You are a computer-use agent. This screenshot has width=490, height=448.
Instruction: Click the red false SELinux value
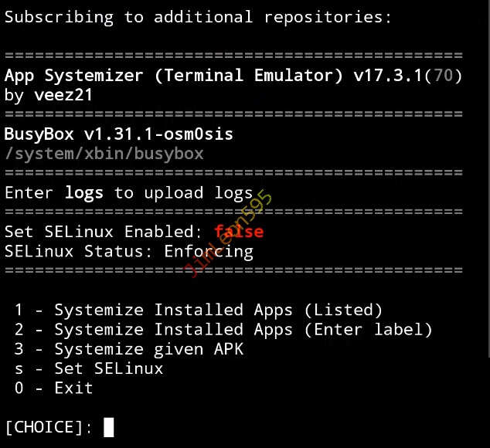(239, 232)
